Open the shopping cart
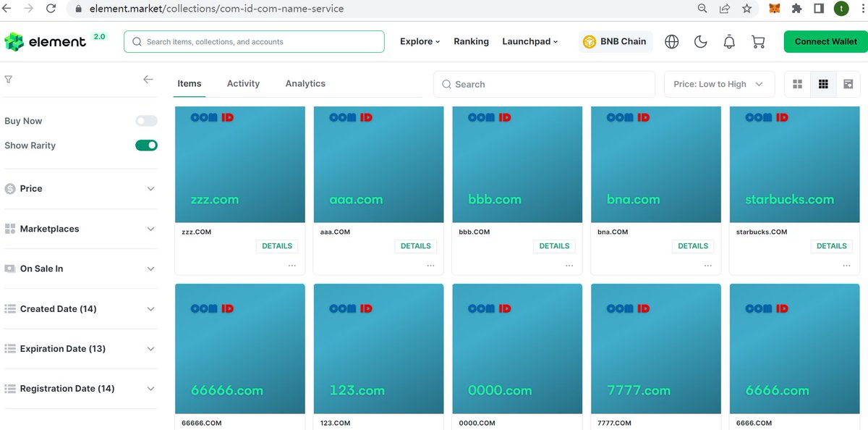Viewport: 868px width, 430px height. click(758, 42)
